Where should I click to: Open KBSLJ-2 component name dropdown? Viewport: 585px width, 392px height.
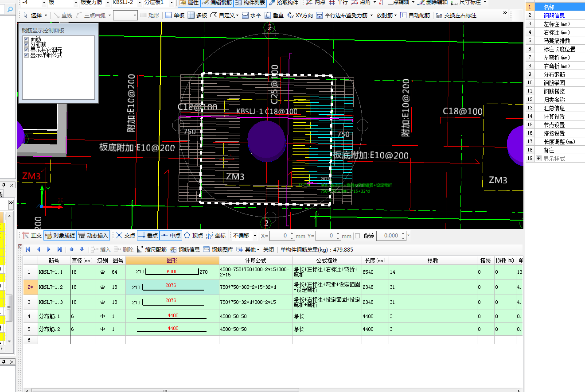click(x=139, y=3)
